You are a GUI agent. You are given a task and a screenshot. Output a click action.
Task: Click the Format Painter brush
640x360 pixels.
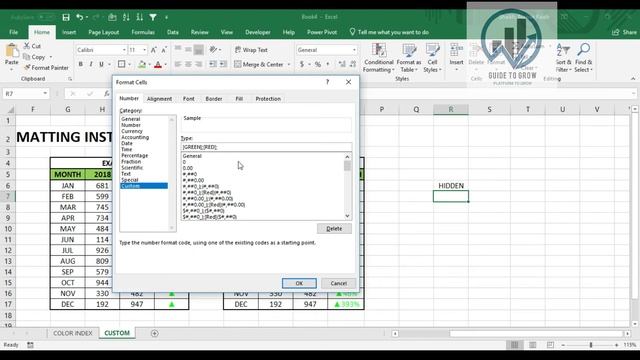(27, 68)
